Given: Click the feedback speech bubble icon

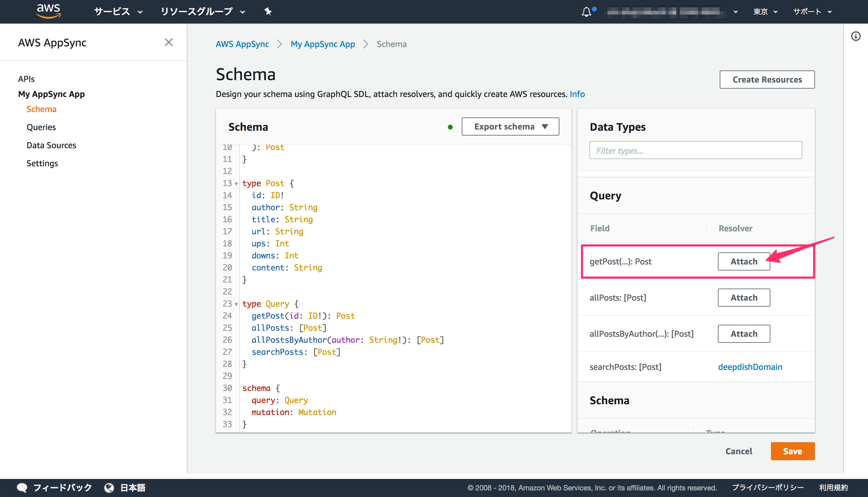Looking at the screenshot, I should (x=22, y=487).
